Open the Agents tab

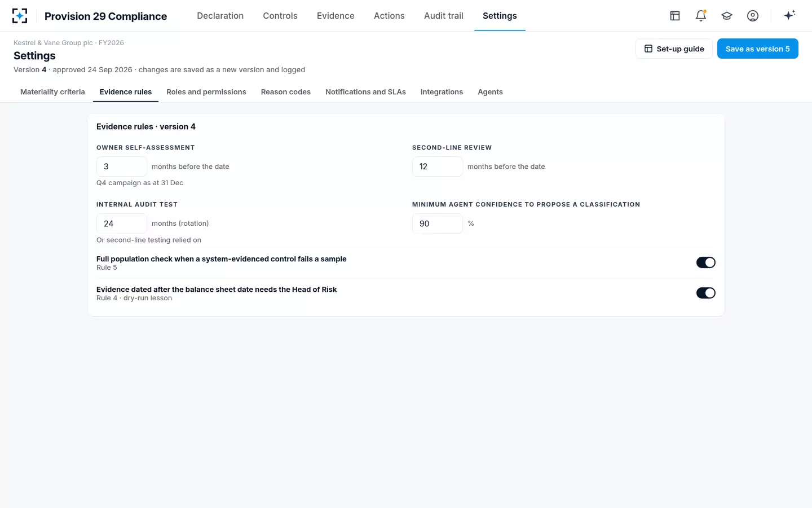coord(490,92)
